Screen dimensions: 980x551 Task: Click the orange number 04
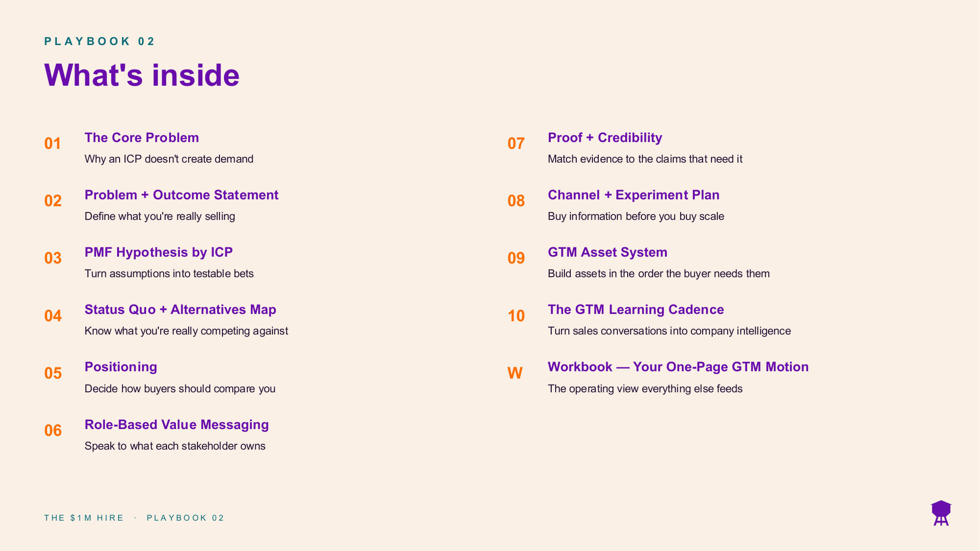click(x=53, y=316)
